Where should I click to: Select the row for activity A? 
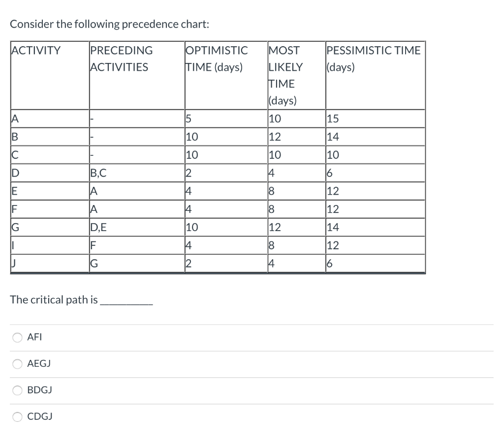[x=49, y=118]
